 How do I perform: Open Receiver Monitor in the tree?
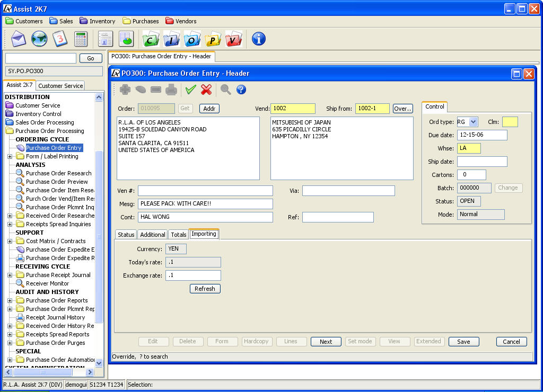(x=47, y=284)
